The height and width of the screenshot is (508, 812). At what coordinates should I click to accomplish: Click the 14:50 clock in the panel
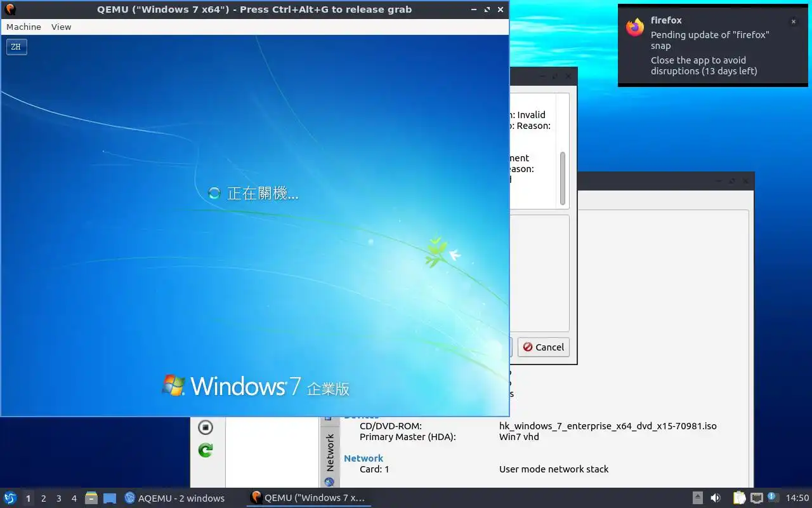point(797,498)
